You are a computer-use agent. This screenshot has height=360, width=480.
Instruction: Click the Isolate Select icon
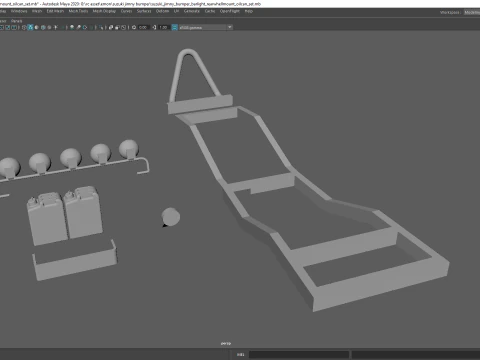101,27
